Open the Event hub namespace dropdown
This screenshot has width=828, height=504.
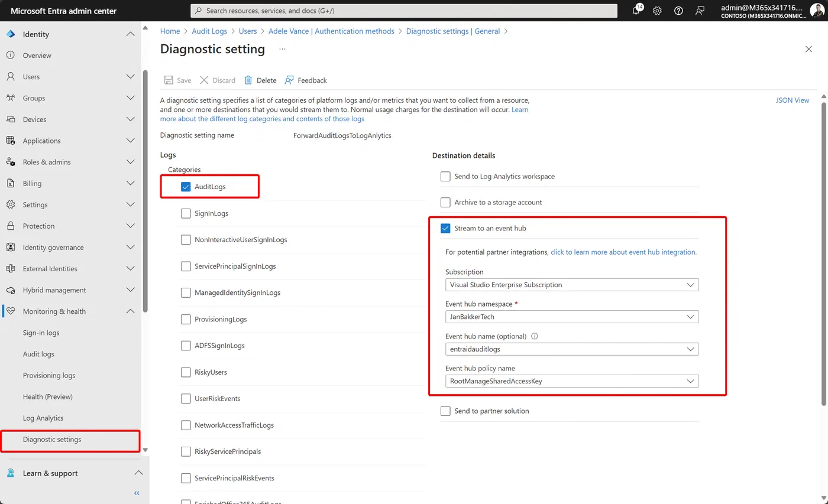(x=572, y=317)
